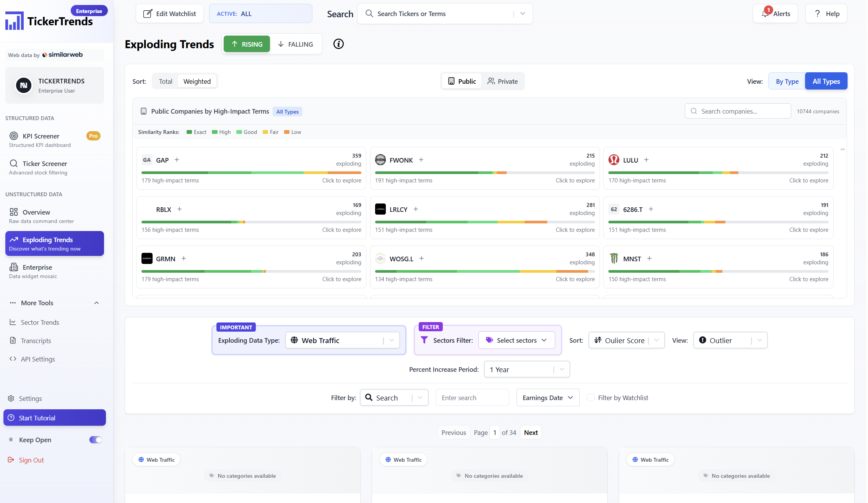Click the Monster MNST logo icon
Viewport: 868px width, 503px height.
(x=614, y=259)
